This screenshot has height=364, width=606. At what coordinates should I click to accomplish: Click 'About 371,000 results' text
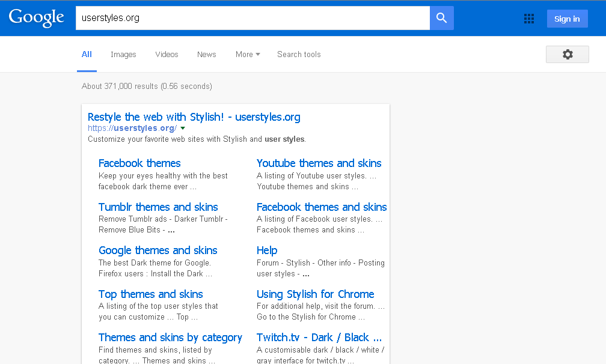tap(147, 86)
